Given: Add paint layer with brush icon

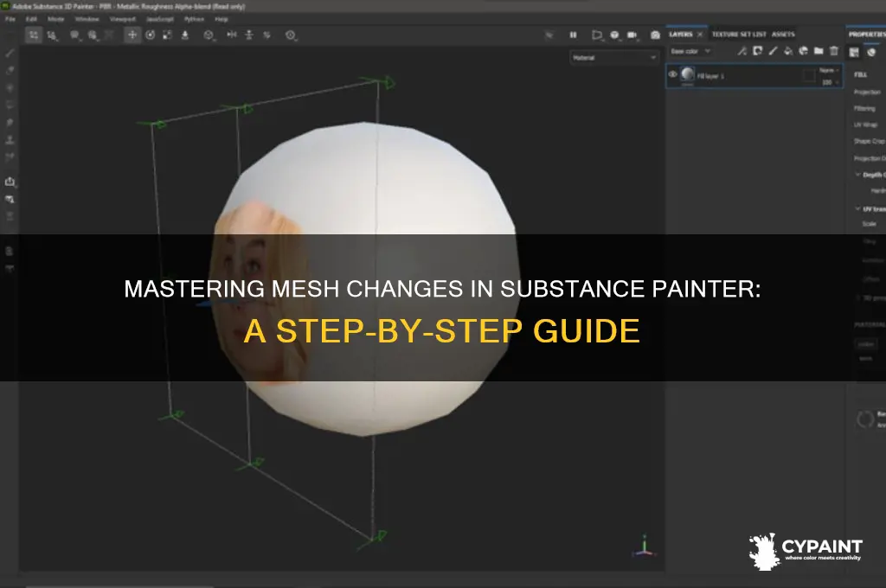Looking at the screenshot, I should [x=773, y=51].
